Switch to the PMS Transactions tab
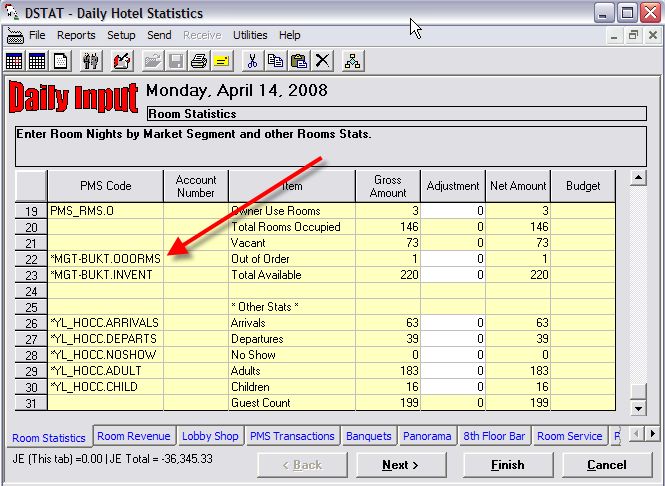 (x=292, y=436)
